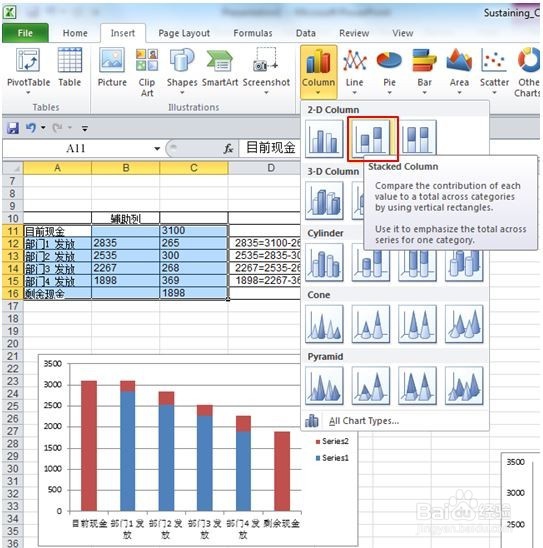Switch to the View tab
Image resolution: width=543 pixels, height=548 pixels.
pyautogui.click(x=403, y=33)
